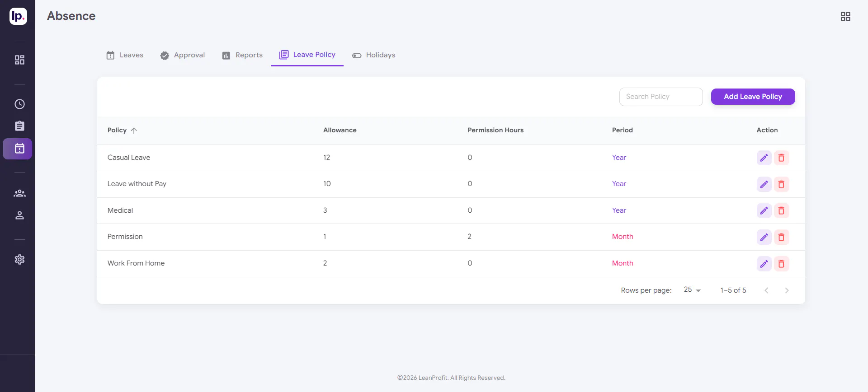This screenshot has width=868, height=392.
Task: Click the Work From Home row name
Action: point(136,263)
